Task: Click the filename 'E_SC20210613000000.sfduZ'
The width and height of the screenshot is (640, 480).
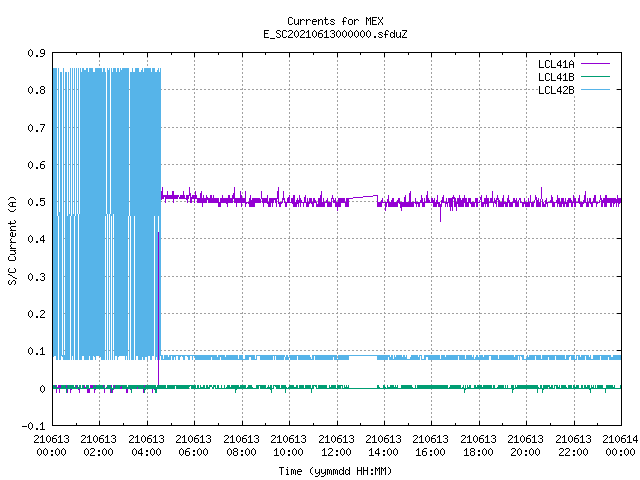Action: pyautogui.click(x=335, y=34)
